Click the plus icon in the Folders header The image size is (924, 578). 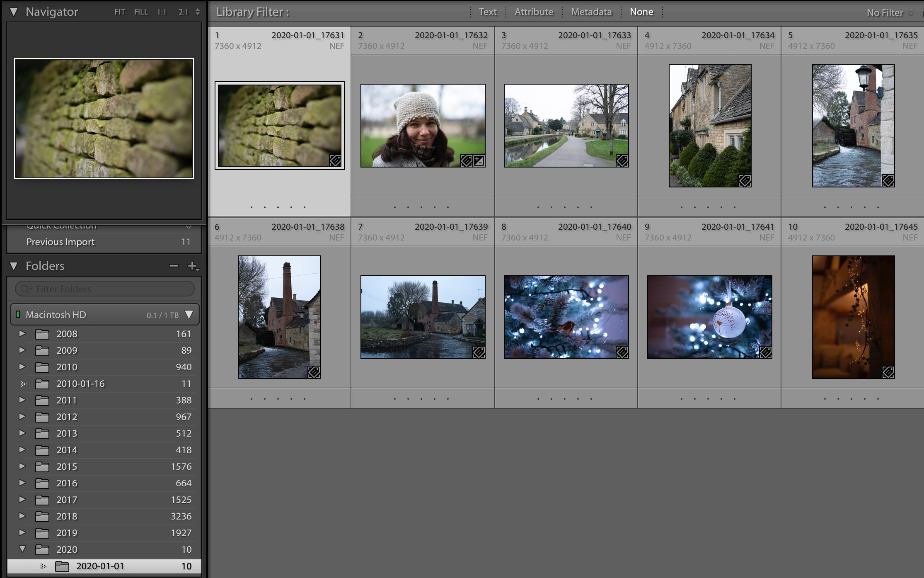(x=192, y=266)
